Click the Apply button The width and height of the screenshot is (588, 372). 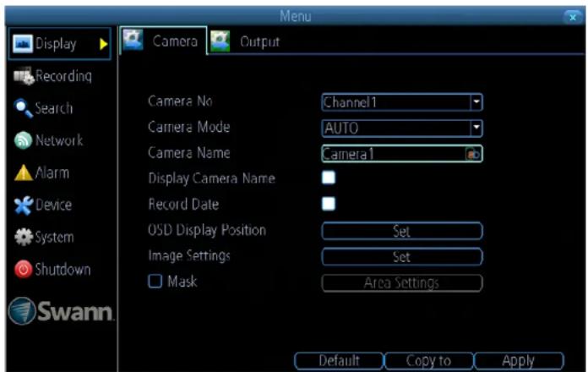[519, 361]
